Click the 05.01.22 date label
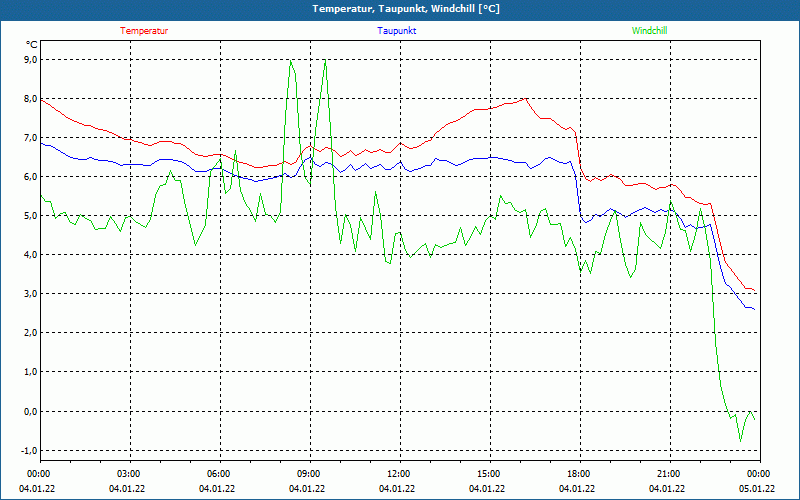The width and height of the screenshot is (800, 500). click(757, 488)
